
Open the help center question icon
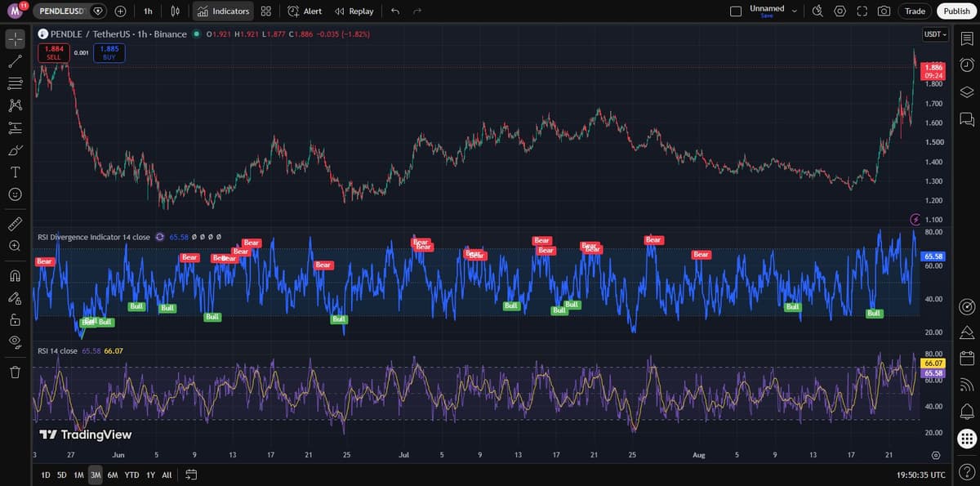pos(966,470)
